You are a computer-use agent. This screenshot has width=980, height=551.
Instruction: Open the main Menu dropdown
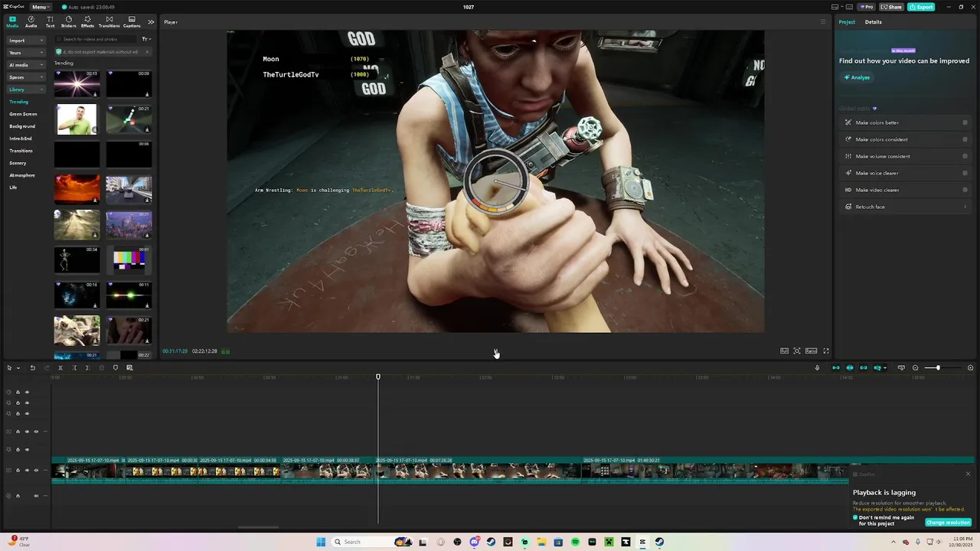click(40, 7)
